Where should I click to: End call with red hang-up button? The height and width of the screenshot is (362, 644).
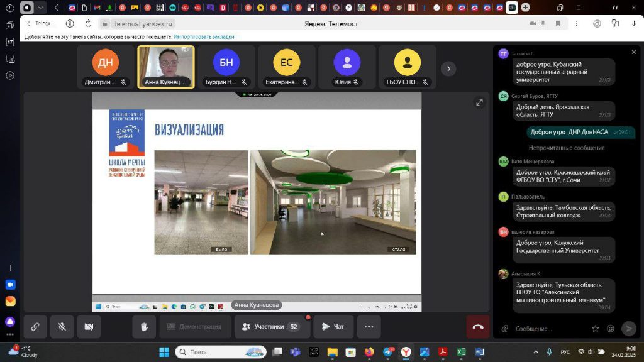click(x=478, y=327)
